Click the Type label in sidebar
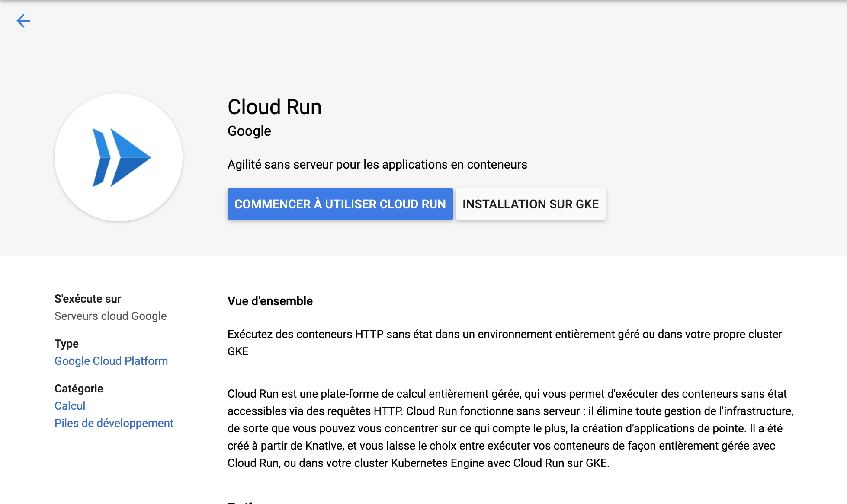 pyautogui.click(x=67, y=344)
